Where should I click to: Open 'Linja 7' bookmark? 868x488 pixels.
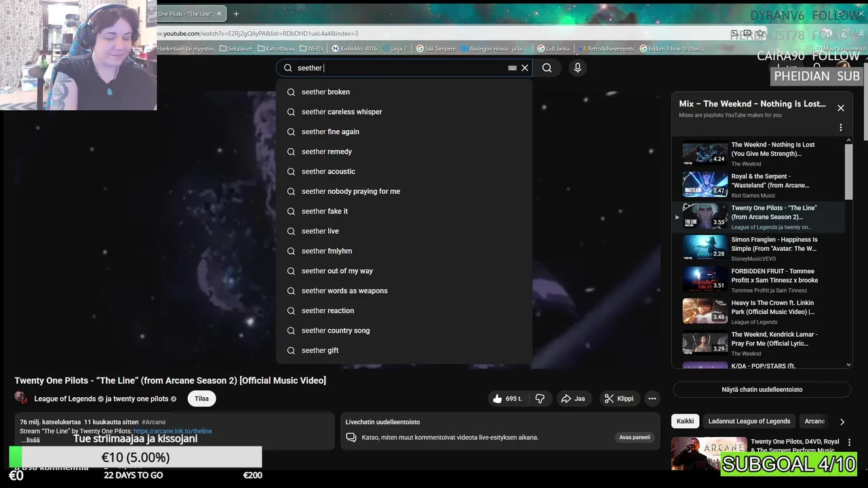pos(395,49)
